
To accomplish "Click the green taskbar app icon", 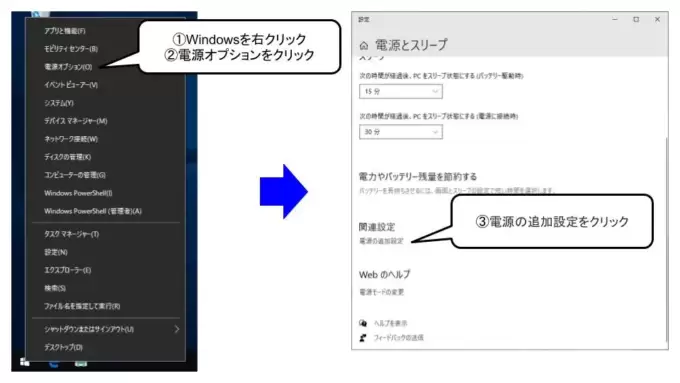I will coord(81,363).
